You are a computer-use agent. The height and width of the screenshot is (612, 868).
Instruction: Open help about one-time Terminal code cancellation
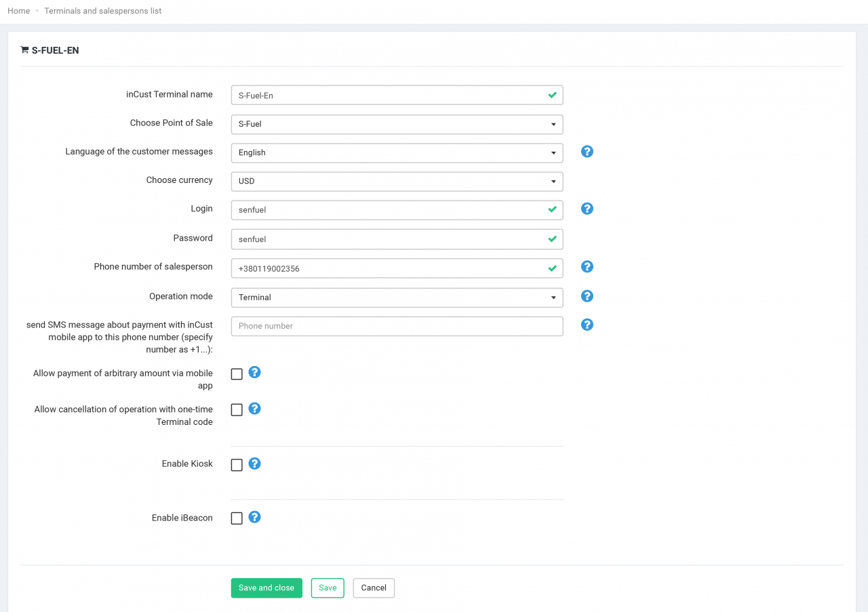(254, 409)
